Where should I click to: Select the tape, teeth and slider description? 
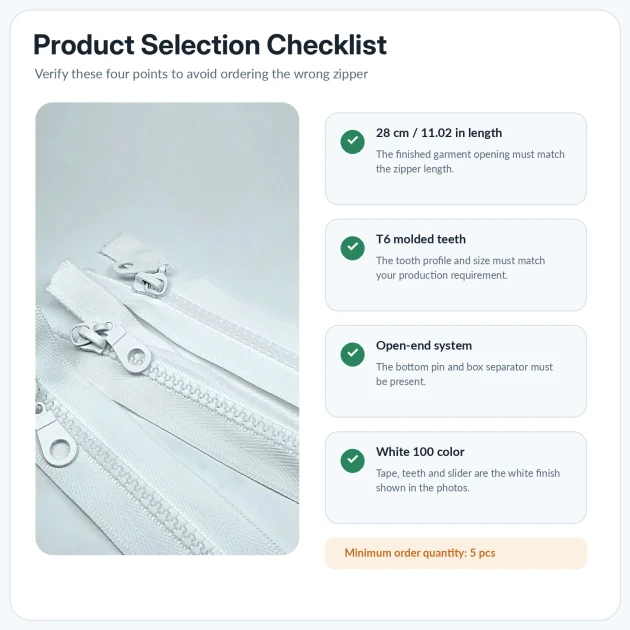pos(468,480)
